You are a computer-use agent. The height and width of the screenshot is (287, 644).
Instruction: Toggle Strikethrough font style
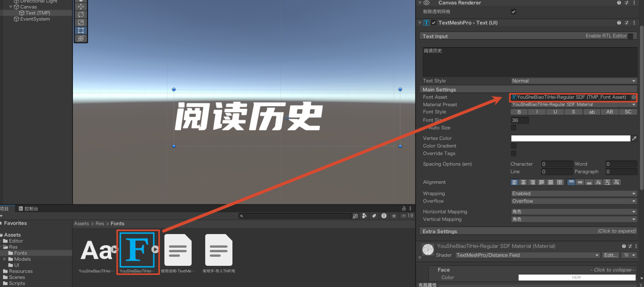point(574,112)
